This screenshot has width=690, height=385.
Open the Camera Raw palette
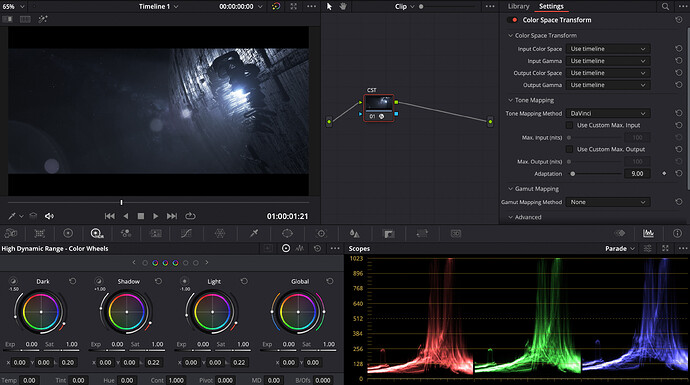pyautogui.click(x=11, y=233)
